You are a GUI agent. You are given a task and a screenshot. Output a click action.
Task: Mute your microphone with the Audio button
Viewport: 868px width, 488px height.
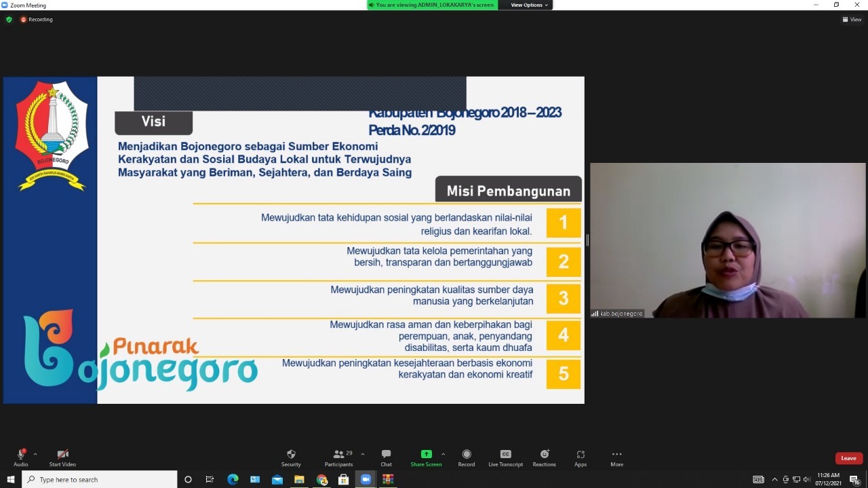[x=20, y=456]
